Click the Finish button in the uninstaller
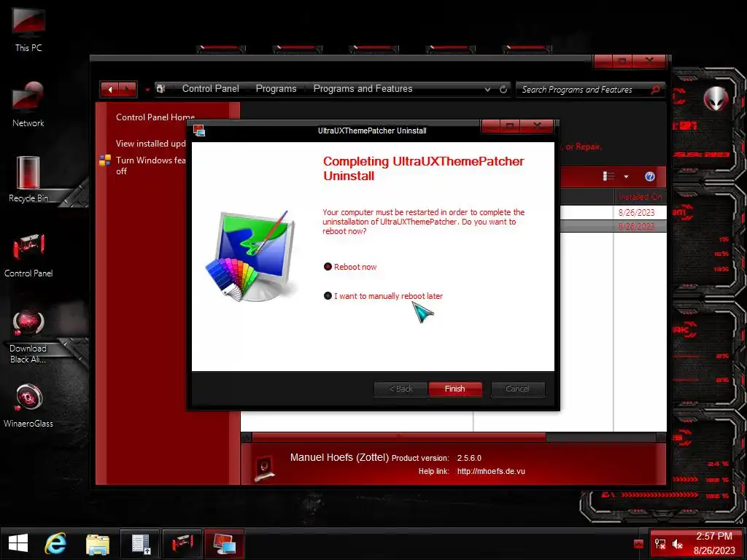This screenshot has width=747, height=560. [x=455, y=389]
